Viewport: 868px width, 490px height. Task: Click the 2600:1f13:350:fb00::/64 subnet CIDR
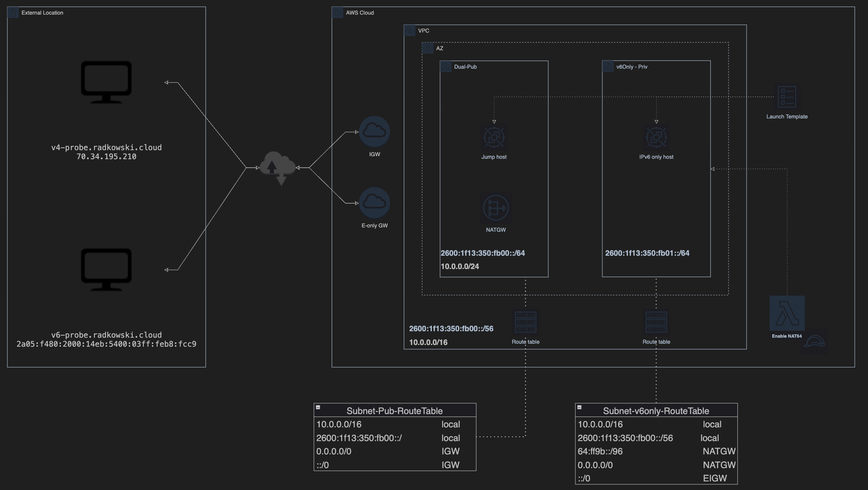point(483,253)
